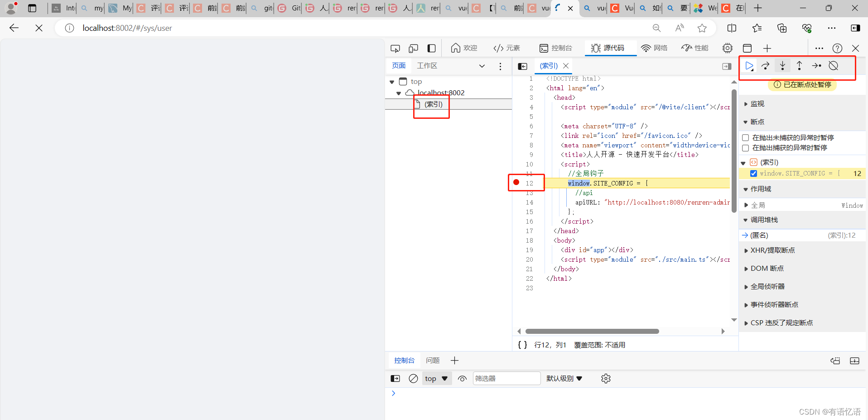The image size is (868, 420).
Task: Step into next function call
Action: (x=782, y=66)
